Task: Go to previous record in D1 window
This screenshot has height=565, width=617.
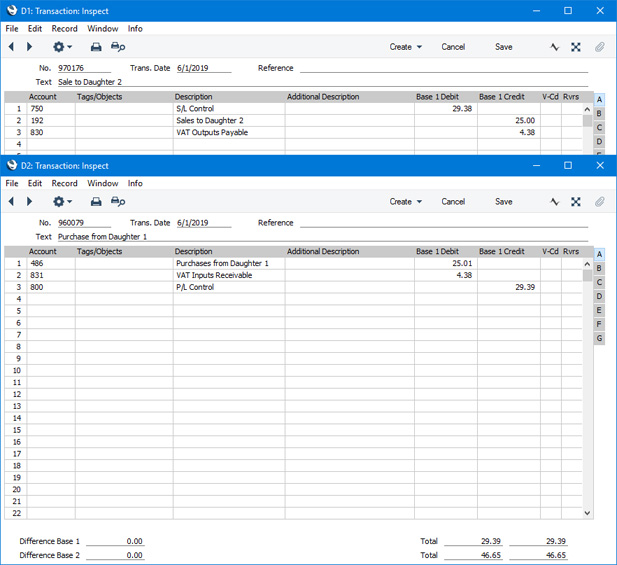Action: tap(11, 47)
